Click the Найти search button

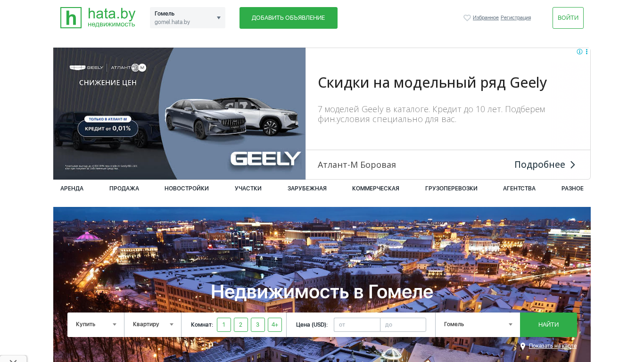548,325
